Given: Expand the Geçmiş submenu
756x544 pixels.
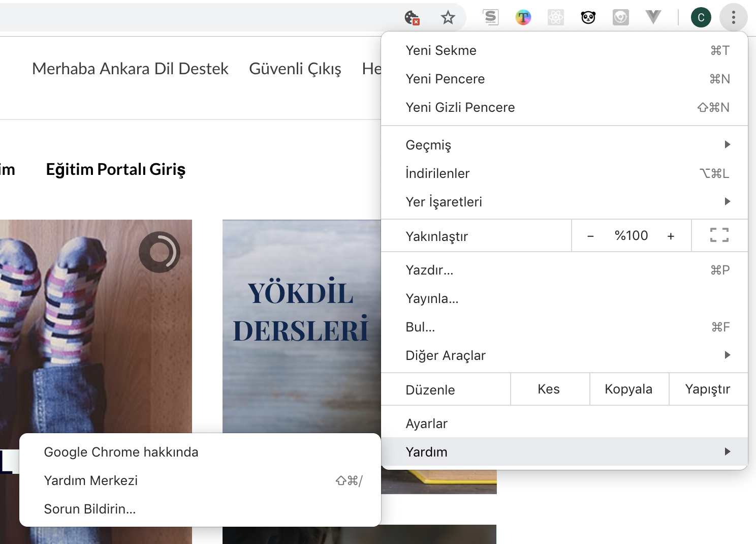Looking at the screenshot, I should [428, 145].
